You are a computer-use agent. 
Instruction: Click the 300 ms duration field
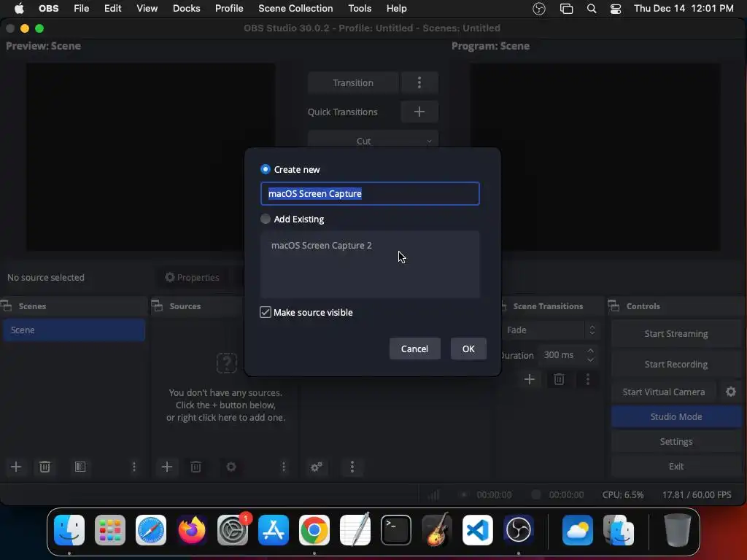point(561,355)
